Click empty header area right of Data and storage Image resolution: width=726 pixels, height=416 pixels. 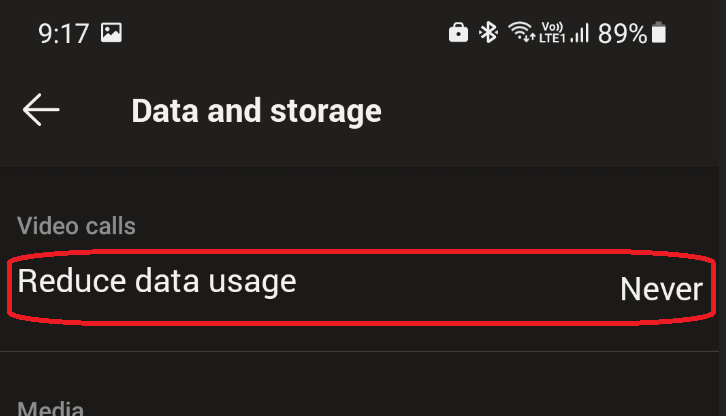[x=550, y=110]
